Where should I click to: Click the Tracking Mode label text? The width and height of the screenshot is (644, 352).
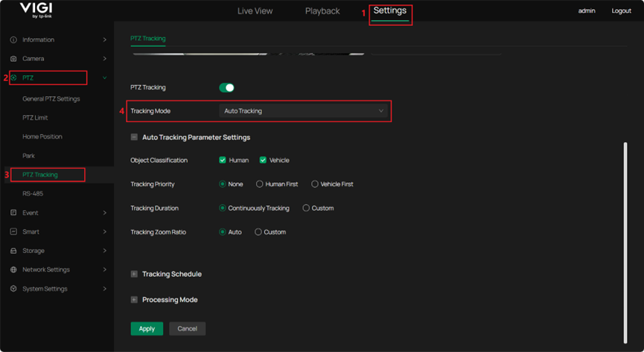150,111
